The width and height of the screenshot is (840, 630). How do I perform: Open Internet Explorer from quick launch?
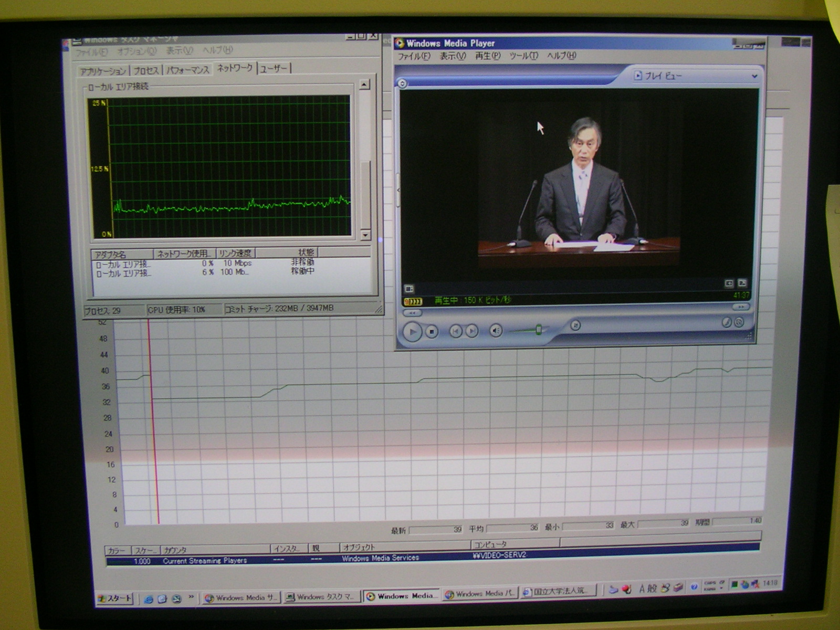point(148,599)
